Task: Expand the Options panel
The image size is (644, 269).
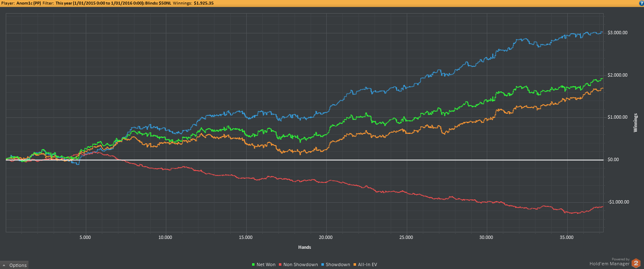Action: 14,265
